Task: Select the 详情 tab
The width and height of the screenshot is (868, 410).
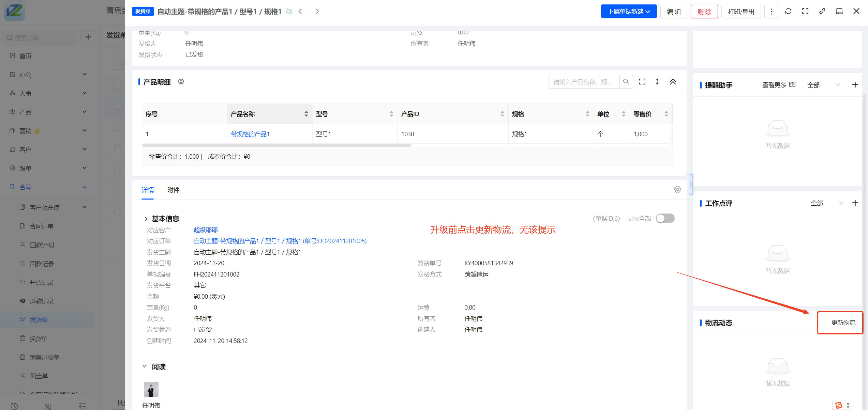Action: pos(148,190)
